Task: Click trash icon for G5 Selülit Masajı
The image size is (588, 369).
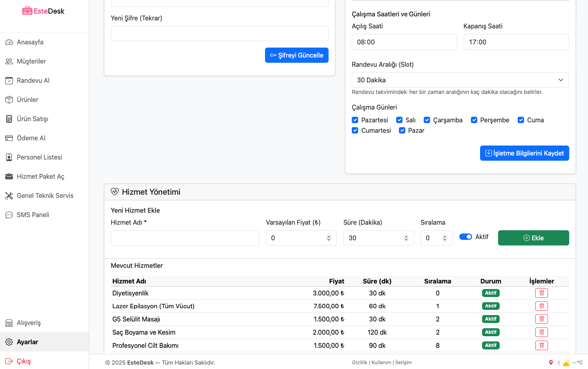Action: tap(541, 319)
